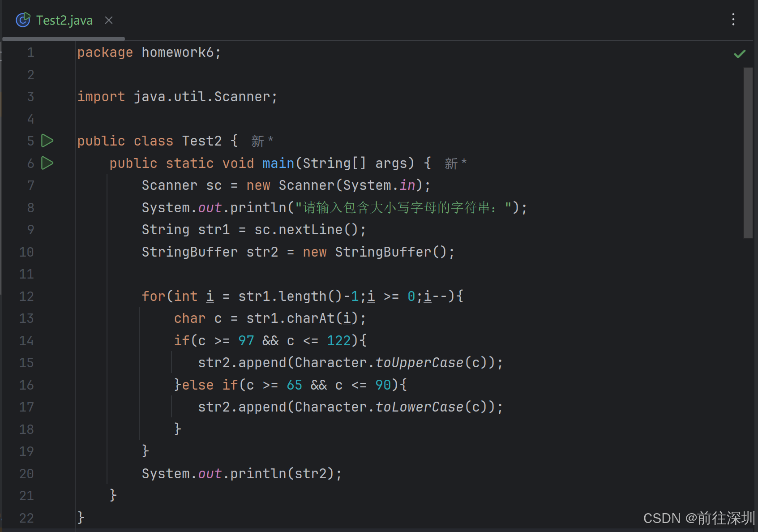The width and height of the screenshot is (758, 532).
Task: Click the vertical editor scrollbar thumb
Action: (x=748, y=152)
